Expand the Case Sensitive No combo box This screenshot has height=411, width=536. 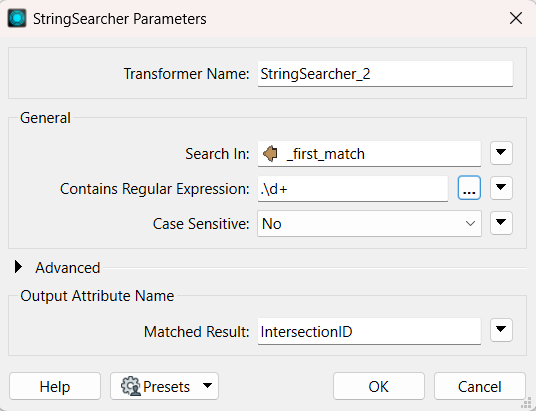coord(369,224)
